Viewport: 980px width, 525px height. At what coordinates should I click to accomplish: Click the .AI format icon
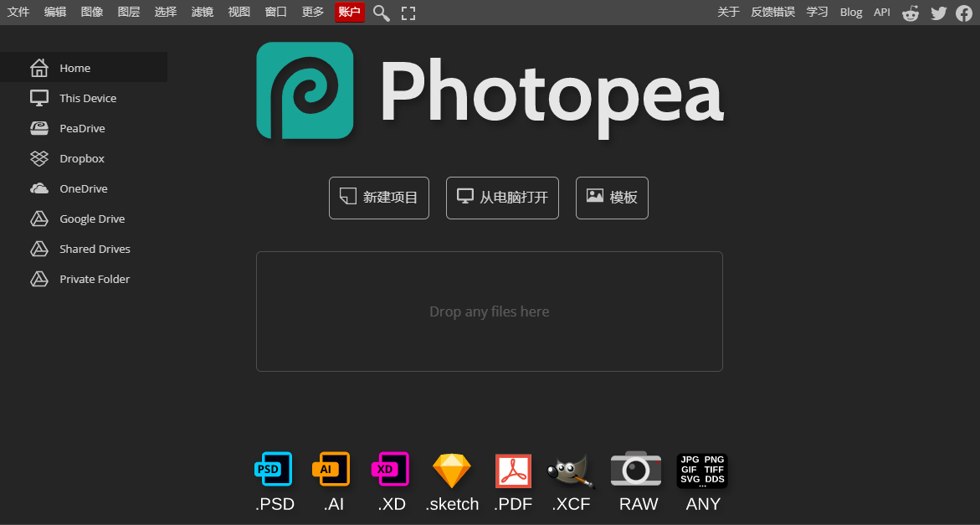click(331, 469)
